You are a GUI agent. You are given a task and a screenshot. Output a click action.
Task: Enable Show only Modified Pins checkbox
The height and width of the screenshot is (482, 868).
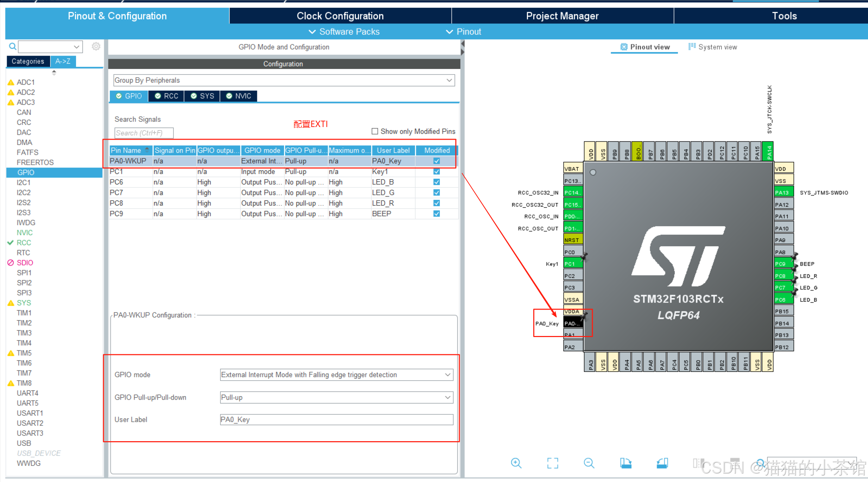375,131
